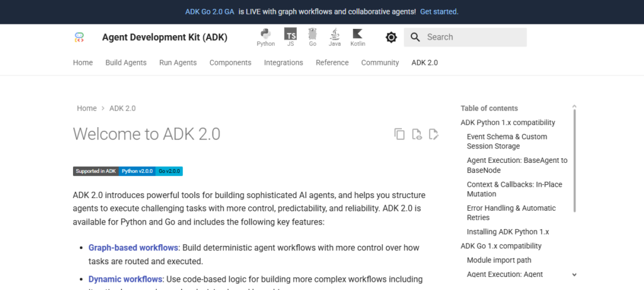The height and width of the screenshot is (290, 644).
Task: Jump to Module import path entry
Action: click(x=499, y=260)
